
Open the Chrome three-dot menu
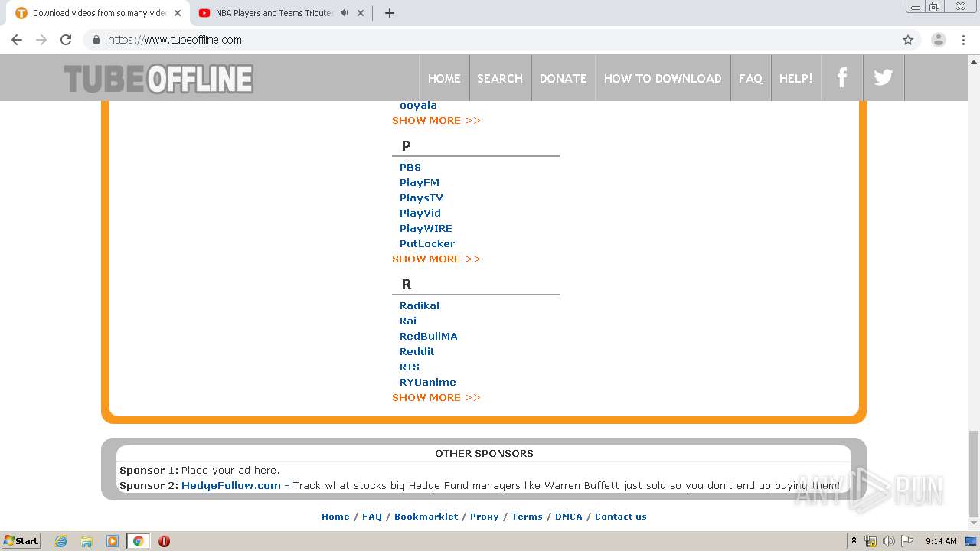pyautogui.click(x=964, y=40)
